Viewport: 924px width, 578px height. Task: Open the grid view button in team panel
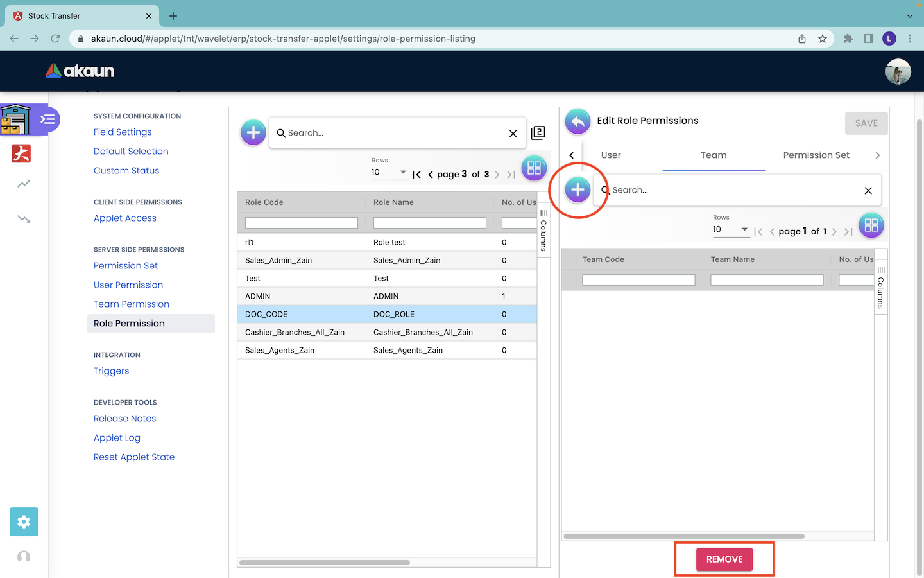pyautogui.click(x=871, y=225)
